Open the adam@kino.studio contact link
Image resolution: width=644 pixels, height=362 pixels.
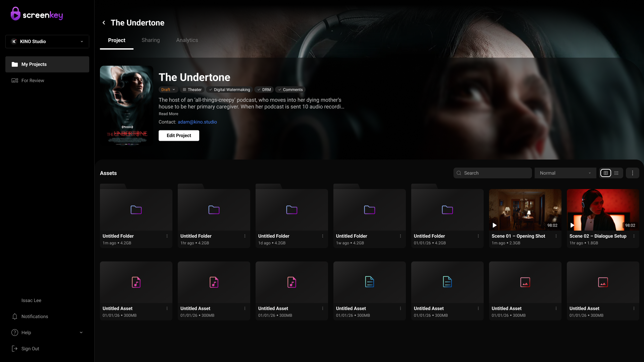pos(197,122)
